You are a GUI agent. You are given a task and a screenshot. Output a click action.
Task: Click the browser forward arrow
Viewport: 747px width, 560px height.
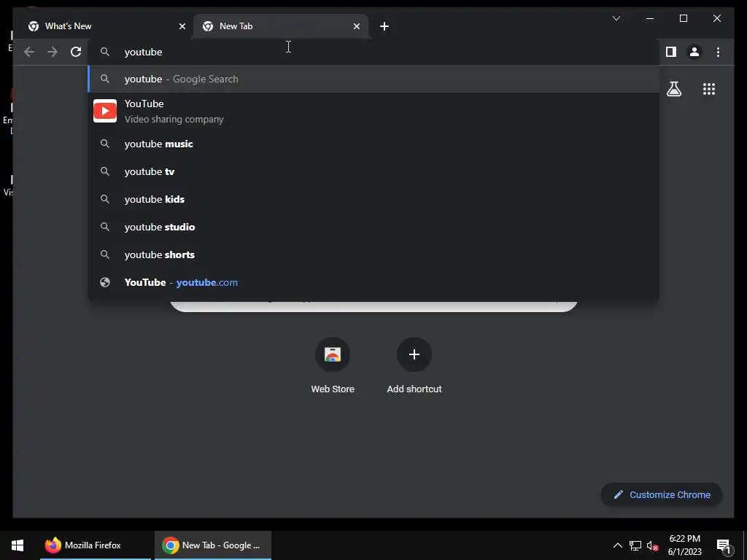53,52
